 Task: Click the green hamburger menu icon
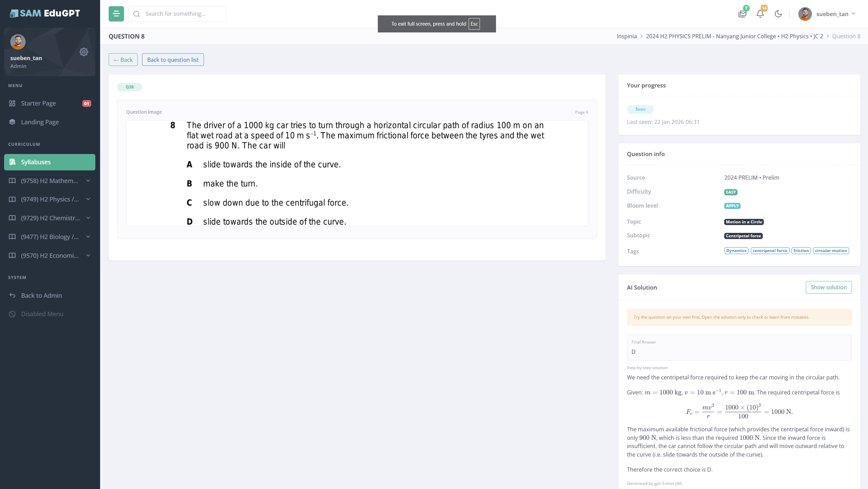click(x=116, y=14)
